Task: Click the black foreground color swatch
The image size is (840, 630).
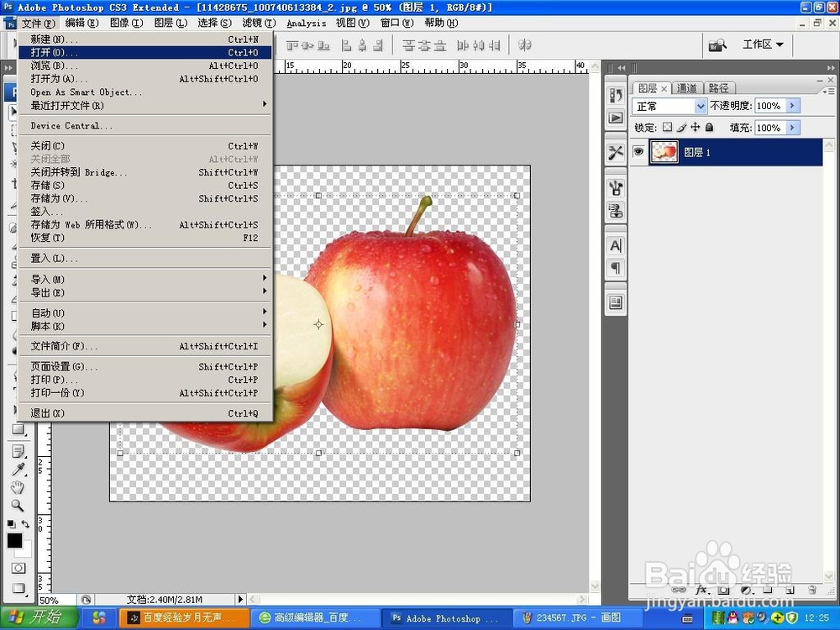Action: pyautogui.click(x=14, y=540)
